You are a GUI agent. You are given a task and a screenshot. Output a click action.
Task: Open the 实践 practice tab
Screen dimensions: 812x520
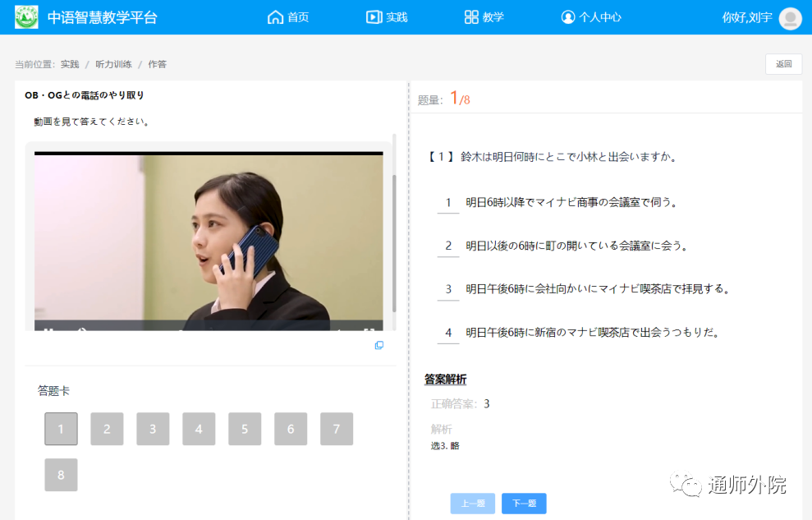[387, 17]
